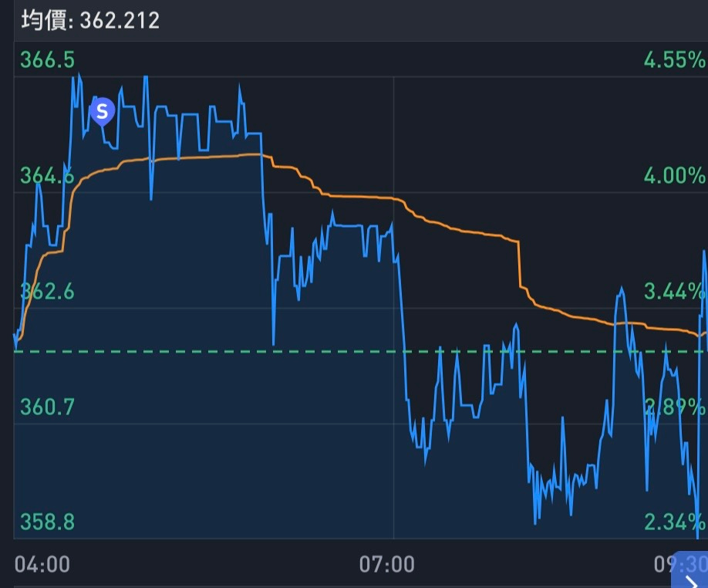Click the 3.44% percentage label
This screenshot has width=708, height=588.
coord(675,291)
